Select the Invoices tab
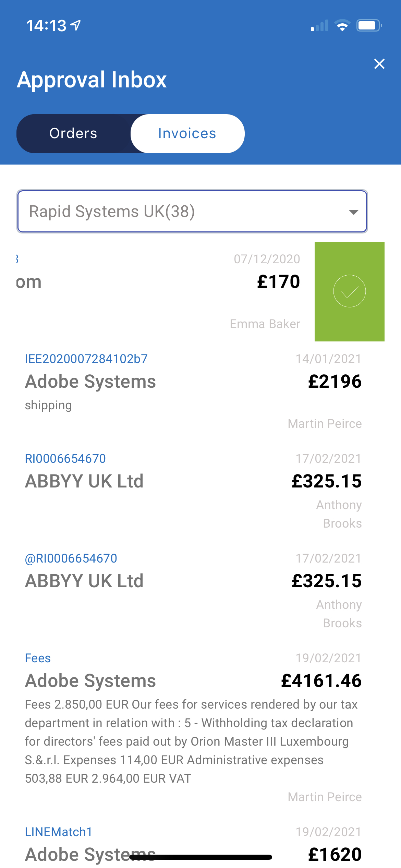The height and width of the screenshot is (868, 401). pos(187,133)
